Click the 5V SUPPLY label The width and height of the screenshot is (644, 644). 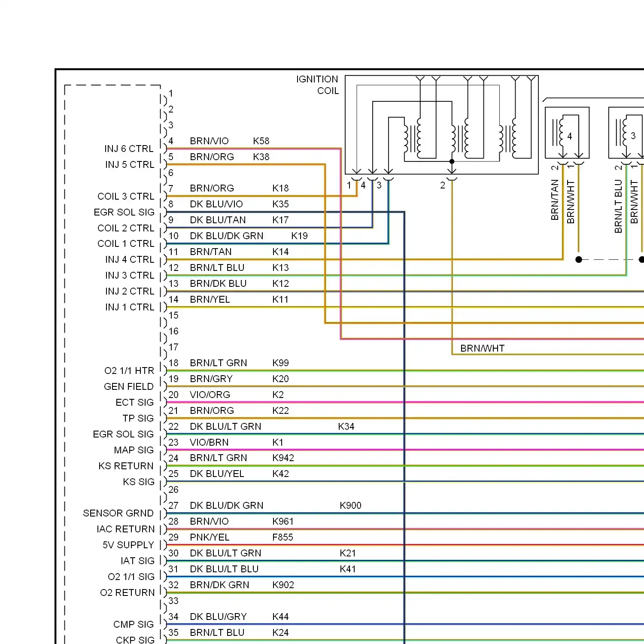tap(128, 545)
